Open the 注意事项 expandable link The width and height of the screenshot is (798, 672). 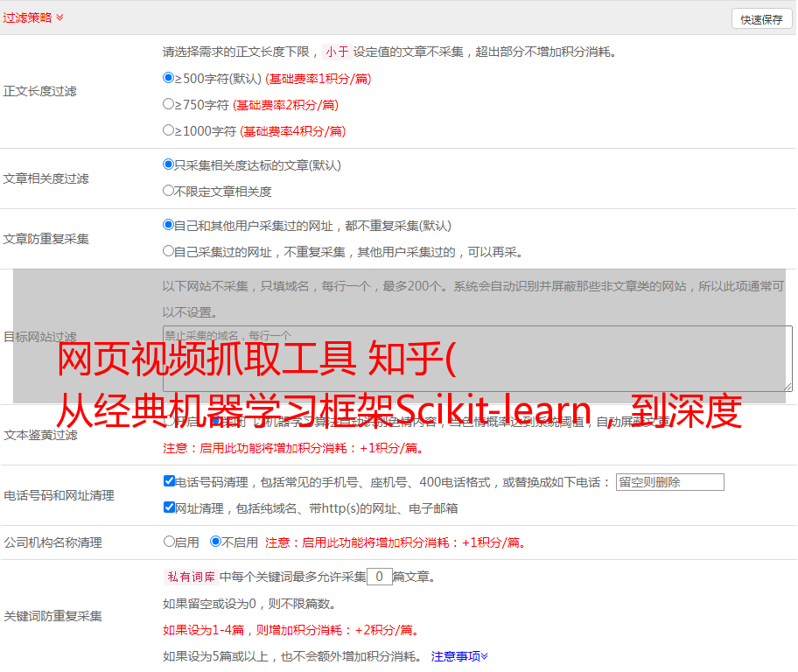pos(459,656)
